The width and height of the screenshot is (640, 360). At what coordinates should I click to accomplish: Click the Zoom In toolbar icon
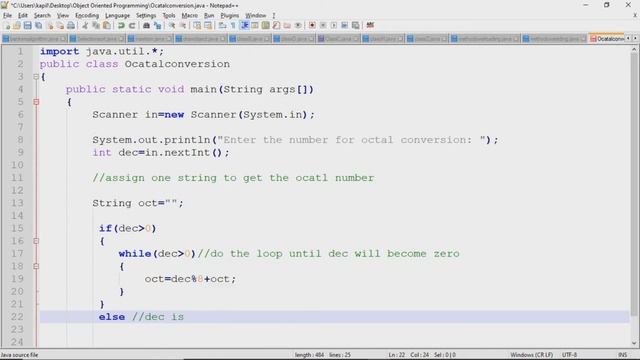coord(172,25)
